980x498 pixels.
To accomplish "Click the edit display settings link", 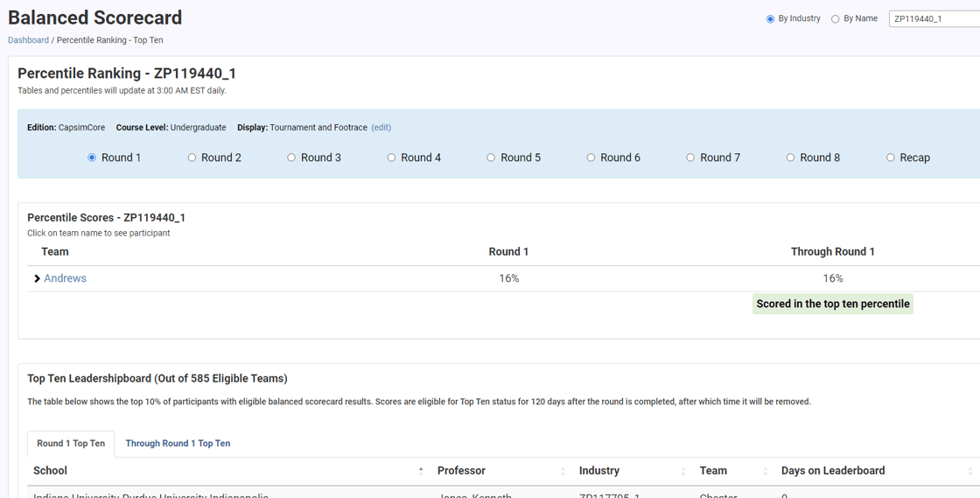I will point(381,128).
